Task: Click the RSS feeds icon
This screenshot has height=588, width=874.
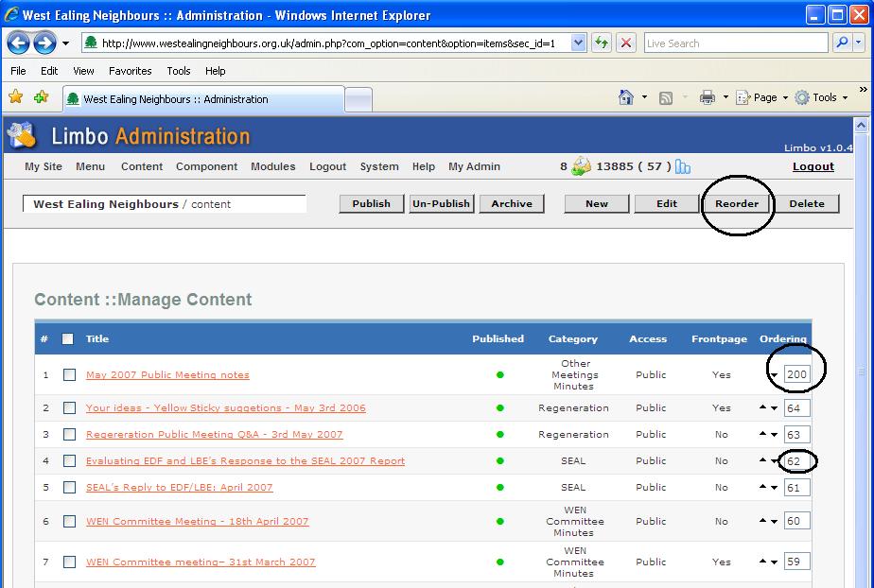Action: coord(666,98)
